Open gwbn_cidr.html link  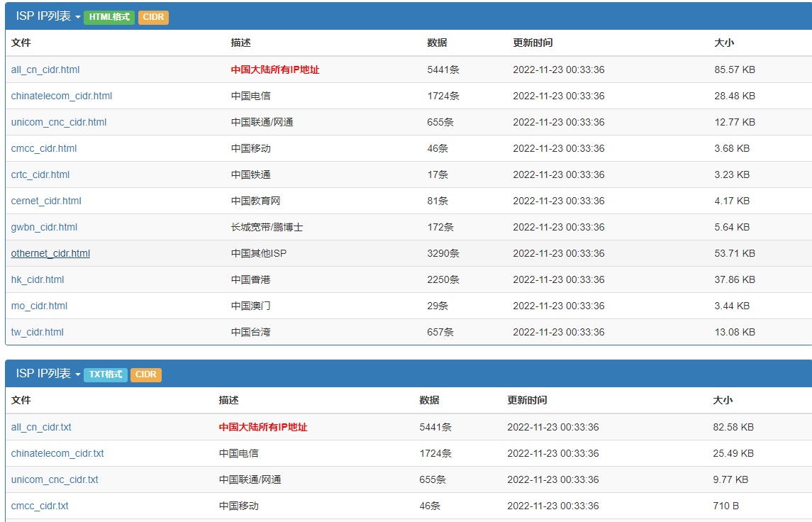point(44,227)
